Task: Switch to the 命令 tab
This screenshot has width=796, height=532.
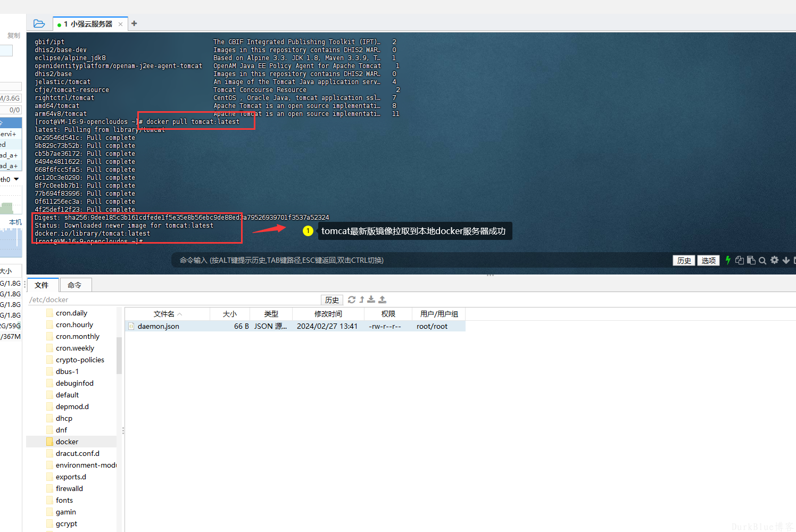Action: coord(75,285)
